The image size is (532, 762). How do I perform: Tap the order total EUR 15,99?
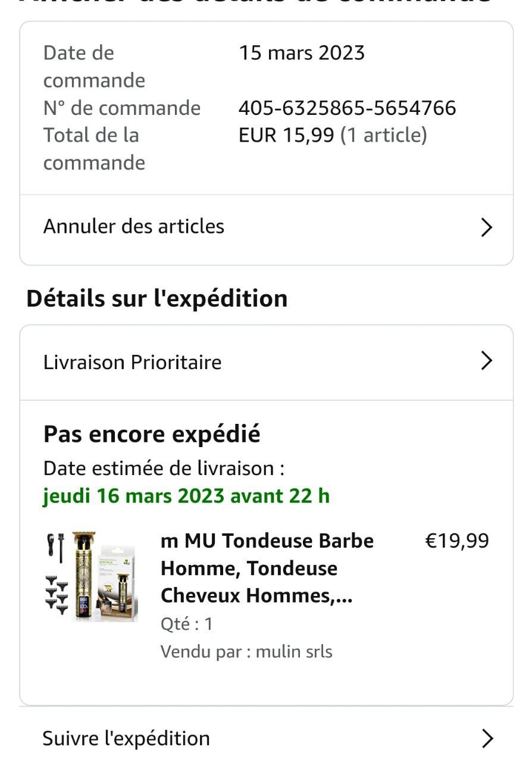point(286,136)
